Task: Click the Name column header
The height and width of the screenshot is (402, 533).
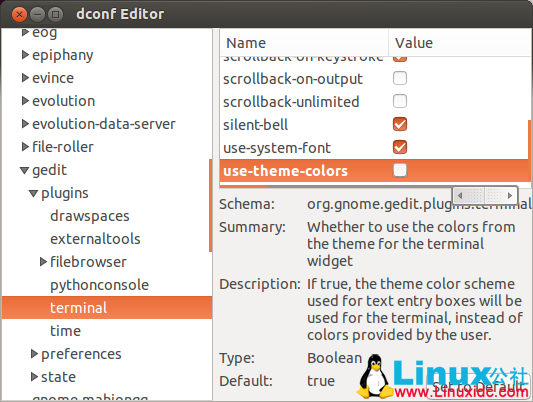Action: [x=304, y=43]
